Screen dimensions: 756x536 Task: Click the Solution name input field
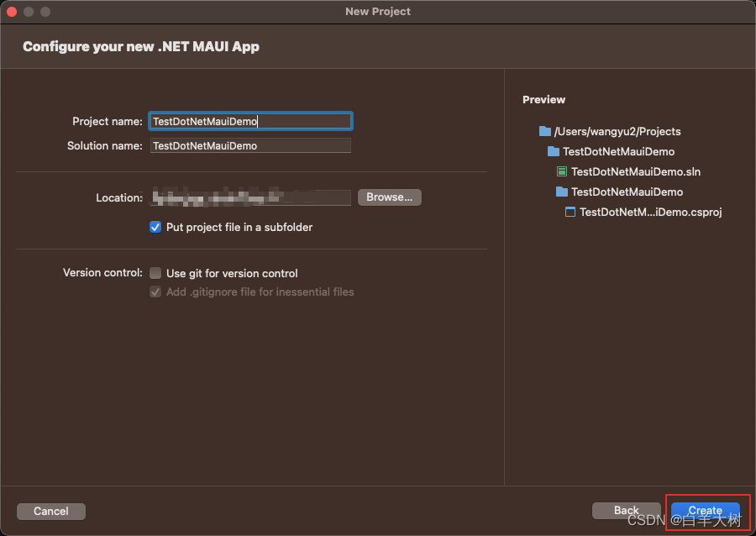249,145
